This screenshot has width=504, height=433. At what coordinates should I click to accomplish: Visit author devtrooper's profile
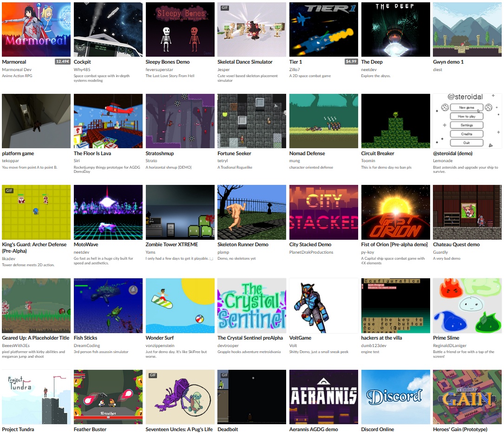(228, 346)
